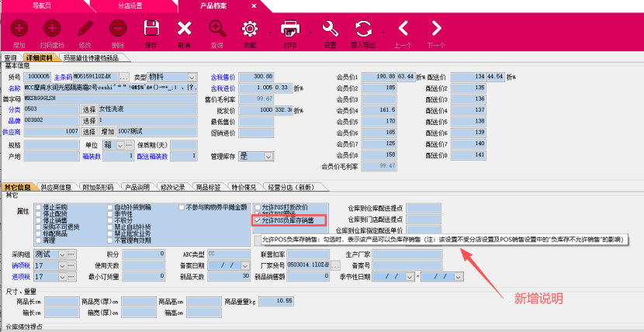
Task: Enable the 禁止批发业务 checkbox
Action: 110,233
